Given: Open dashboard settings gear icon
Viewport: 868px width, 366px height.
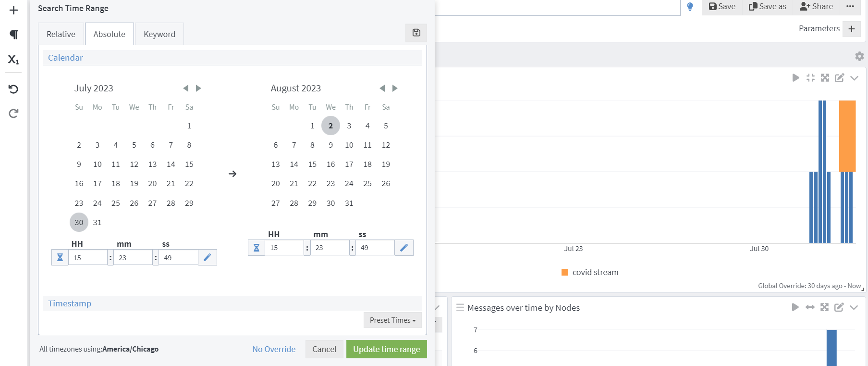Looking at the screenshot, I should [x=859, y=56].
